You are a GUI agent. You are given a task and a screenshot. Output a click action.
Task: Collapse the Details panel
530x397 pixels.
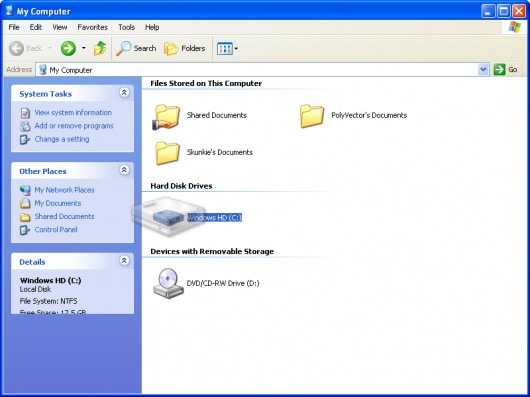click(x=124, y=260)
